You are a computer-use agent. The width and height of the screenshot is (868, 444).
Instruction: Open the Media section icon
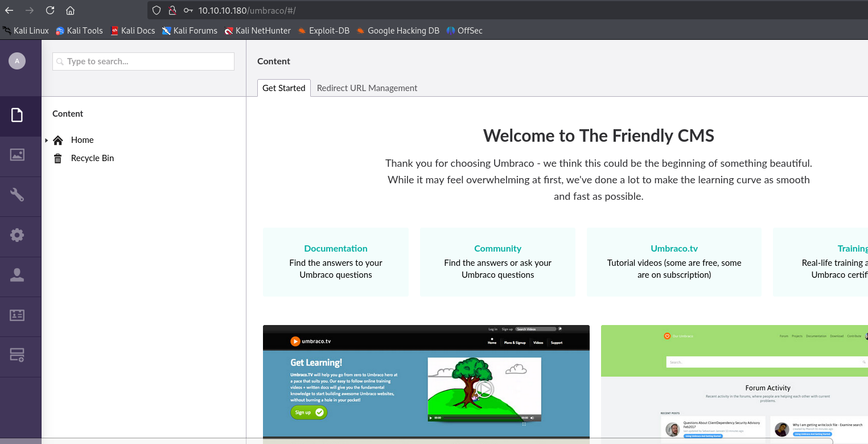point(17,155)
